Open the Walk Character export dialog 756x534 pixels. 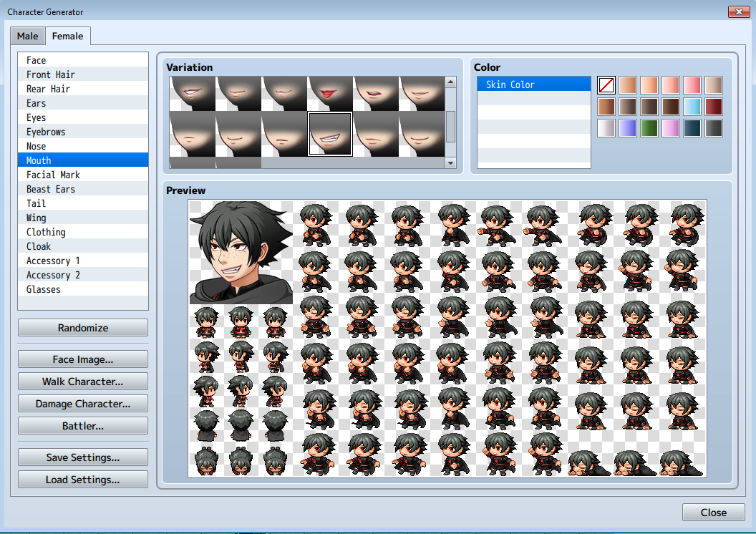82,381
